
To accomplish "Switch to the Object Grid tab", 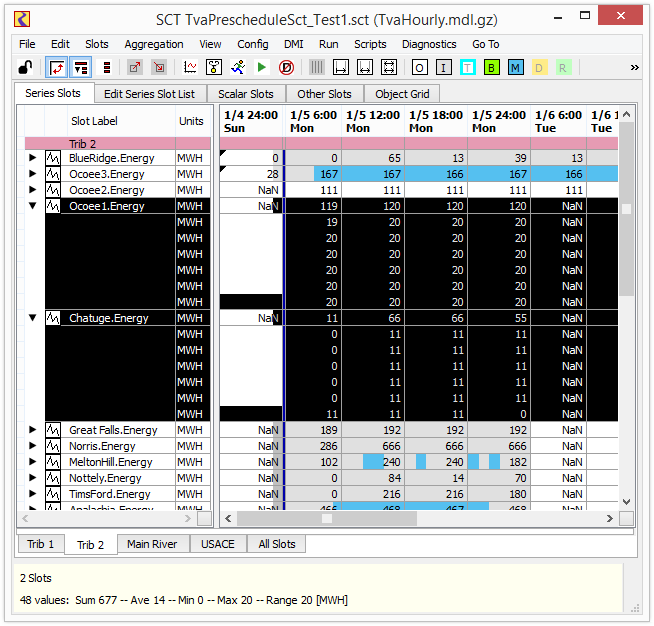I will [402, 94].
